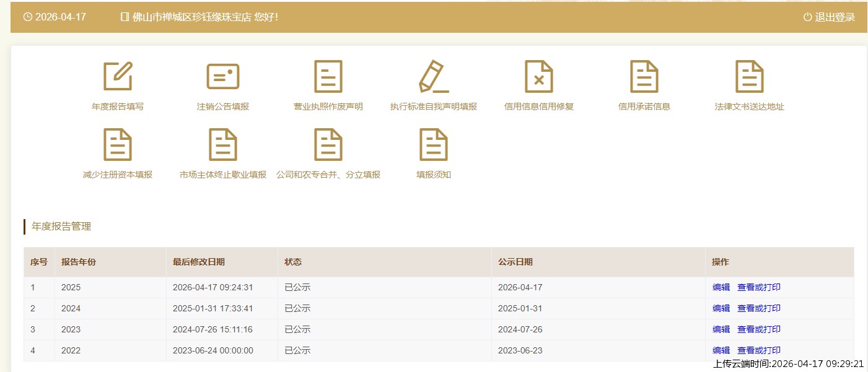Viewport: 868px width, 372px height.
Task: Open 市场主体终止歇业填报 icon
Action: [223, 145]
